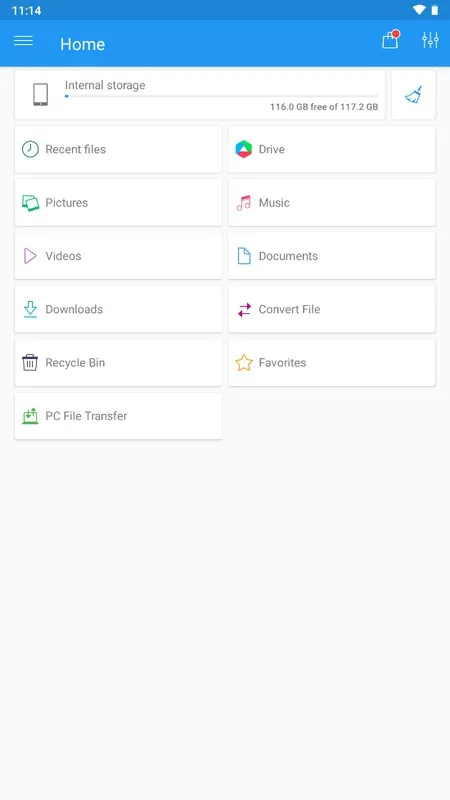Click the storage usage progress bar
The width and height of the screenshot is (450, 800).
pyautogui.click(x=221, y=96)
